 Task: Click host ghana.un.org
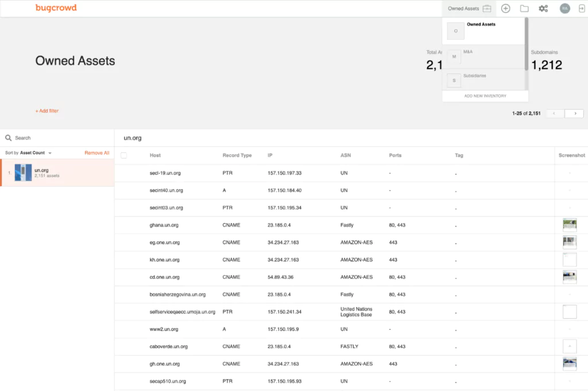pyautogui.click(x=164, y=225)
